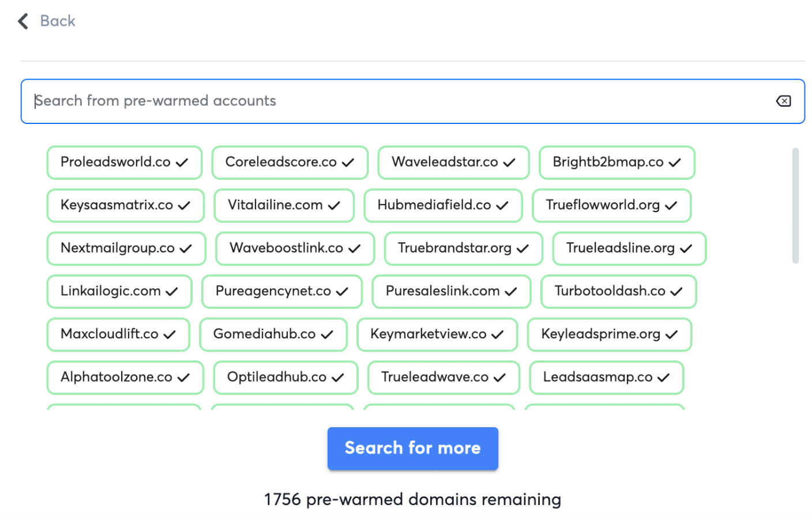Deselect Linkailogic.com domain

click(119, 292)
